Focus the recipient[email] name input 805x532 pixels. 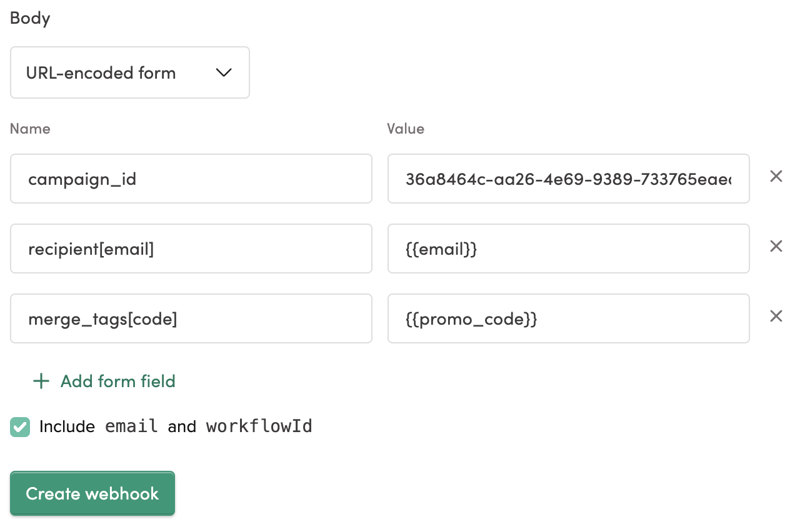click(x=191, y=249)
